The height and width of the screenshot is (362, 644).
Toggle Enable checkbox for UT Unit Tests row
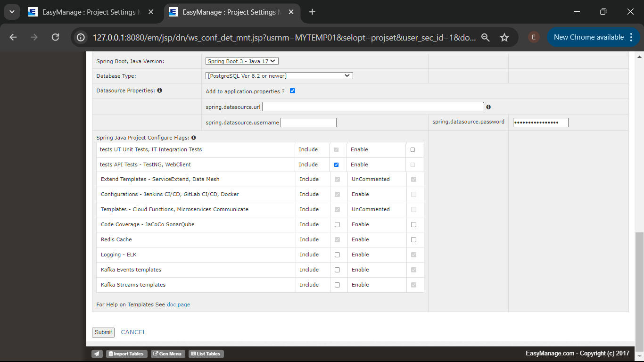(413, 149)
